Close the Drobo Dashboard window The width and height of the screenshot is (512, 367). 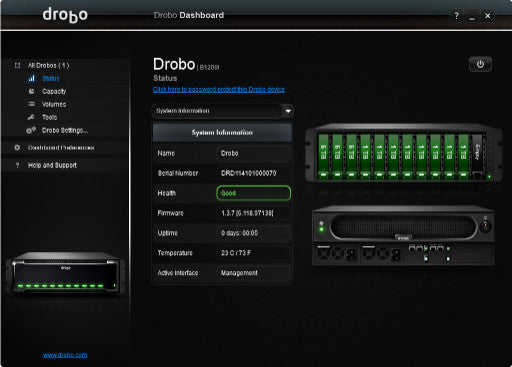tap(488, 16)
